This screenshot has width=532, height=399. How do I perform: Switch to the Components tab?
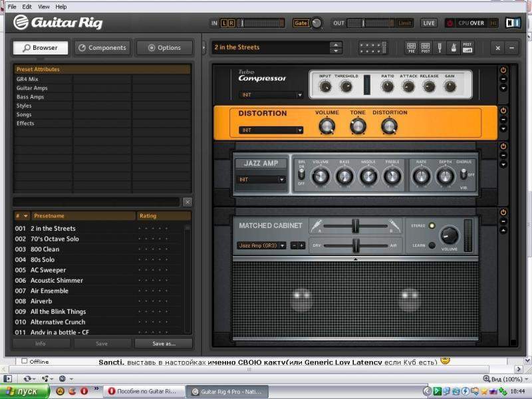[x=102, y=48]
